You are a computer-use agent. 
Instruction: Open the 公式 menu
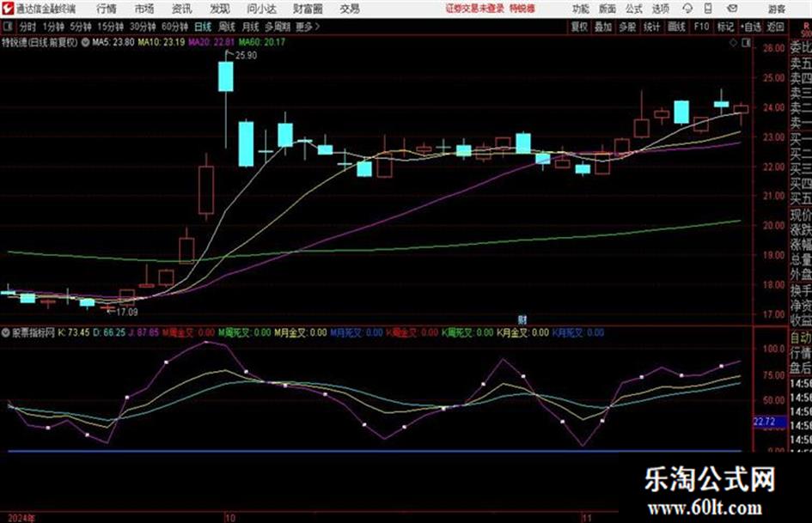coord(634,9)
